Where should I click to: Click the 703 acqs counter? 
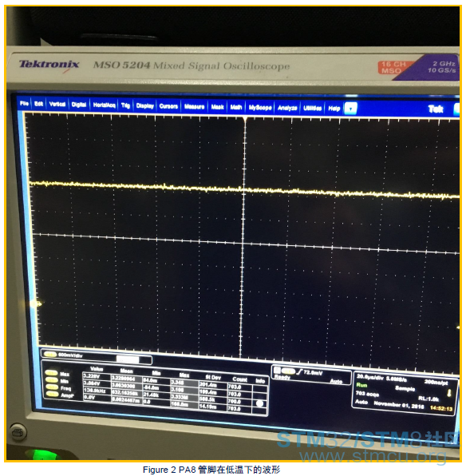point(367,394)
